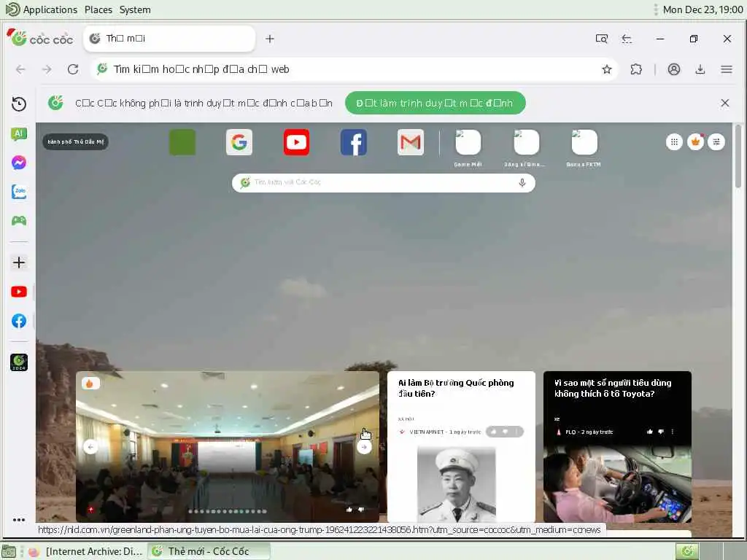747x560 pixels.
Task: Open article Ai làm Bộ trưởng Quốc phòng
Action: (456, 388)
